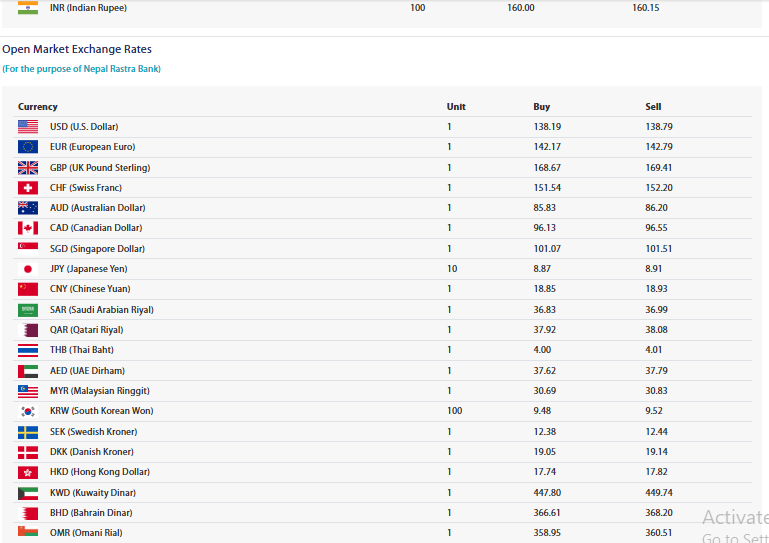Click the Buy column header
Screen dimensions: 769x543
tap(541, 107)
